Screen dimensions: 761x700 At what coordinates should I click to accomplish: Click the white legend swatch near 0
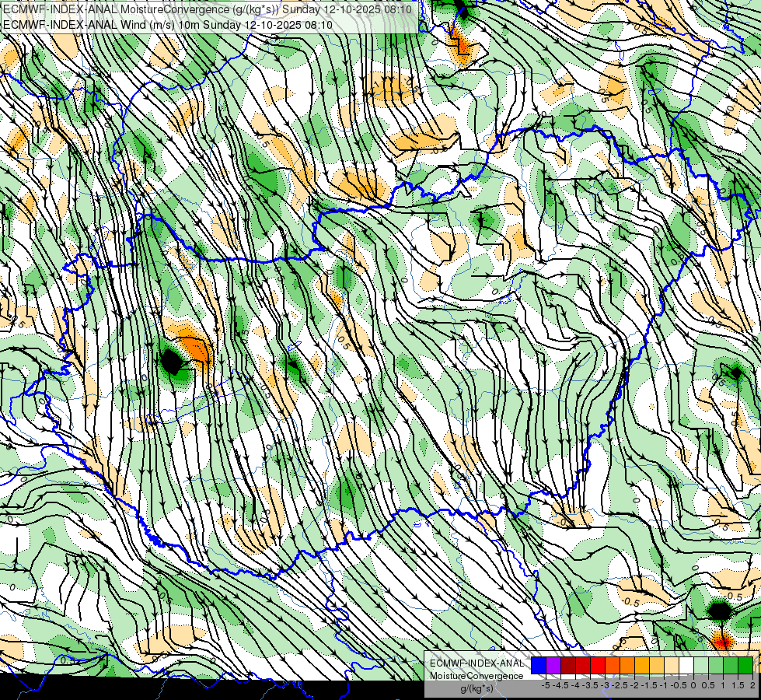(x=686, y=666)
